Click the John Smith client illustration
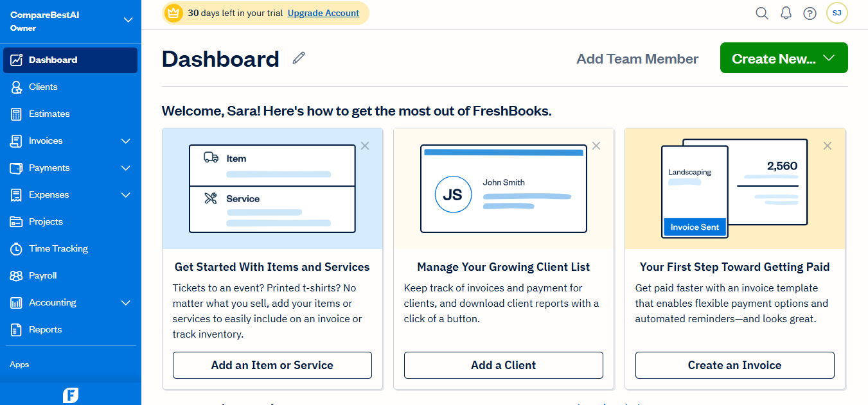This screenshot has height=405, width=868. point(504,188)
